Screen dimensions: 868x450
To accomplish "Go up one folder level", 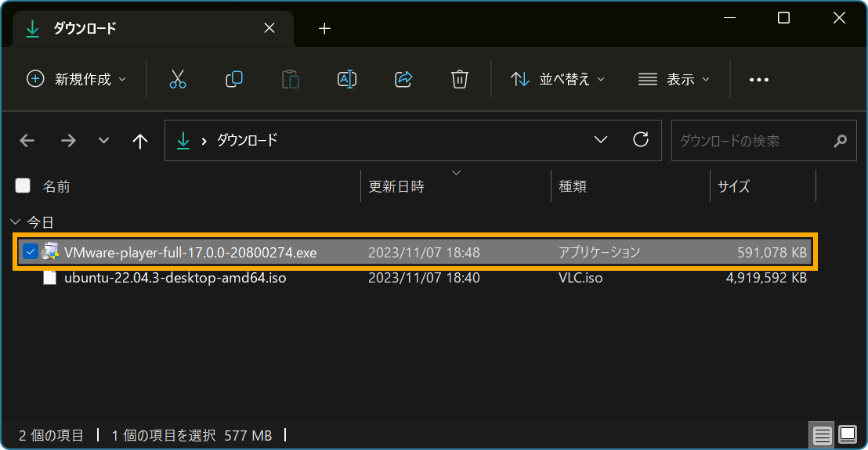I will 140,141.
